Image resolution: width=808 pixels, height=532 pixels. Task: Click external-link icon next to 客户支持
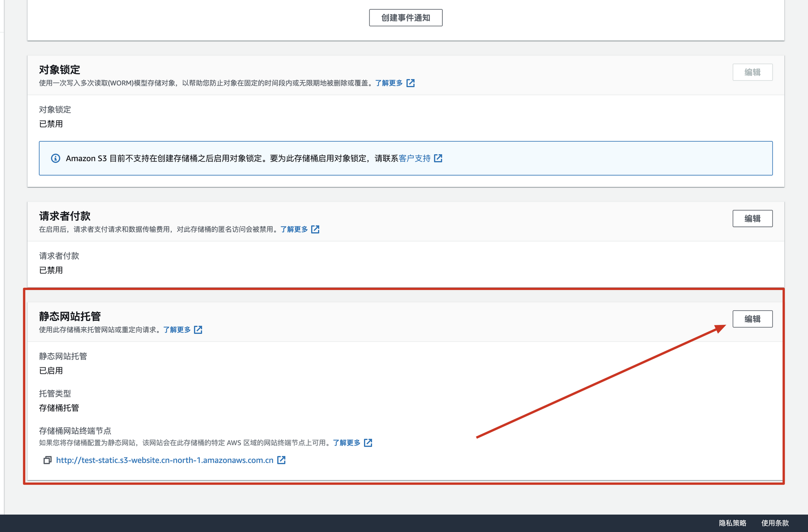[438, 158]
